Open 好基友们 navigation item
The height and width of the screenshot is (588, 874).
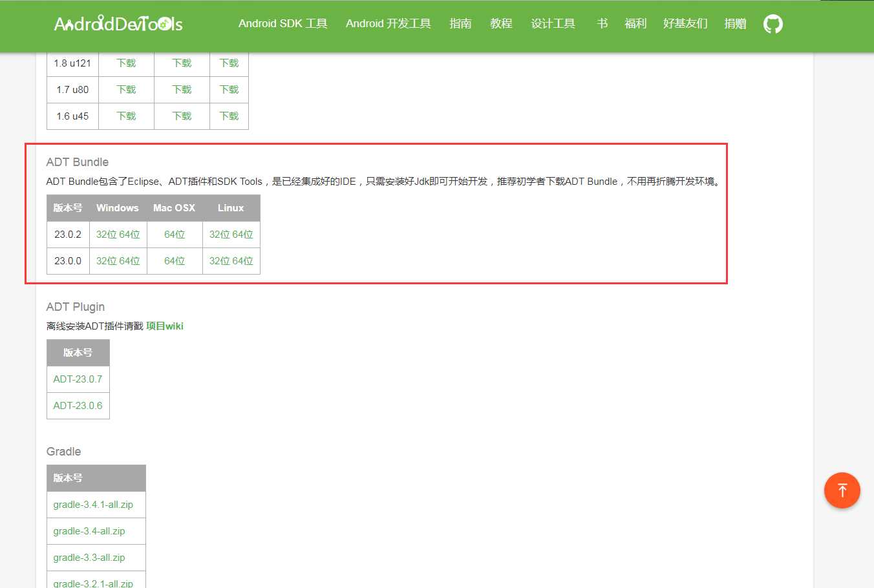pos(685,24)
